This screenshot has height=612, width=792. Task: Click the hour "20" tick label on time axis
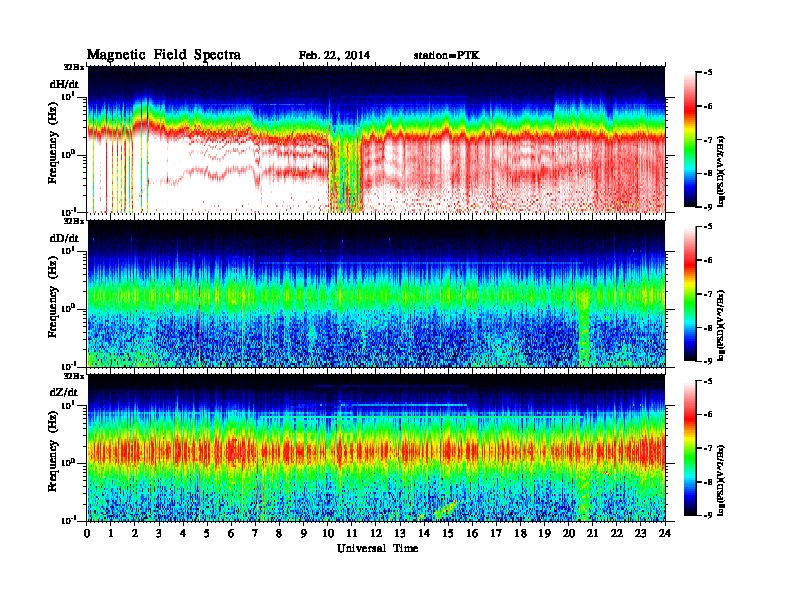click(x=569, y=534)
